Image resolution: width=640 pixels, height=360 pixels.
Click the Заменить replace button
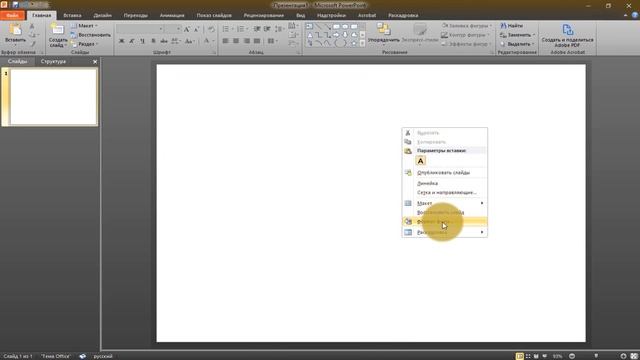point(517,35)
